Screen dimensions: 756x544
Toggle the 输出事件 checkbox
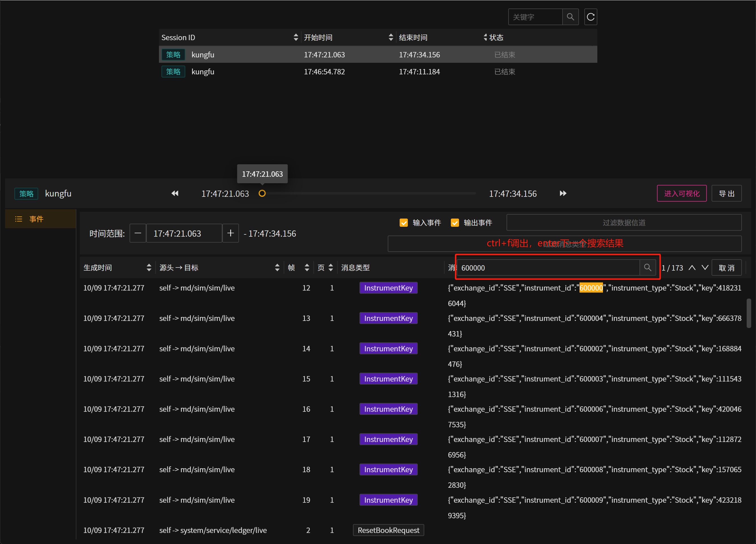[x=455, y=222]
